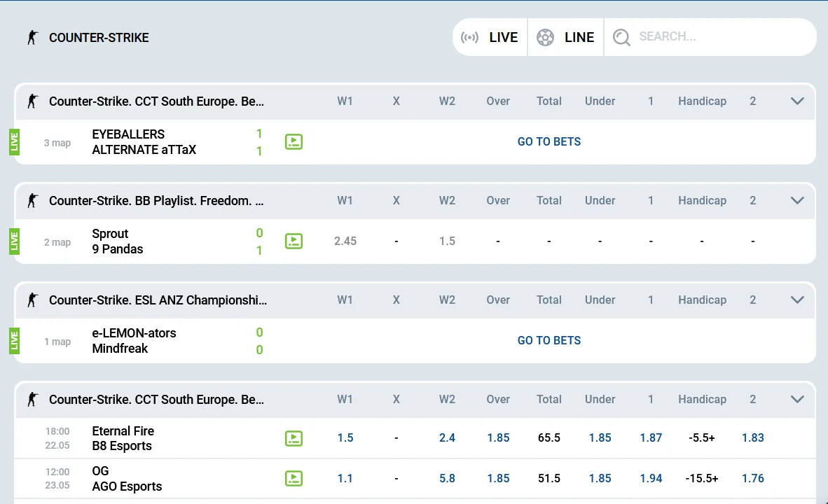Collapse the CCT South Europe section containing Eternal Fire
Image resolution: width=828 pixels, height=504 pixels.
point(797,400)
